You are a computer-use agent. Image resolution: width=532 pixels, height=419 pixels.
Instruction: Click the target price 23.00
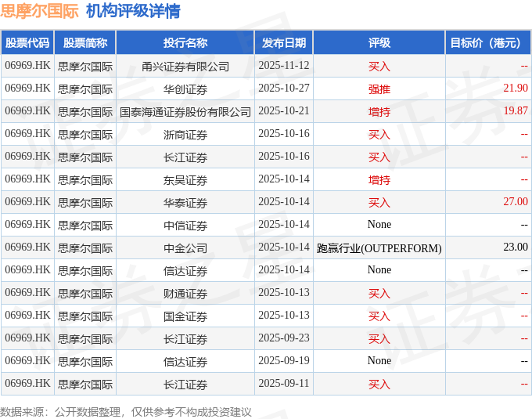516,247
